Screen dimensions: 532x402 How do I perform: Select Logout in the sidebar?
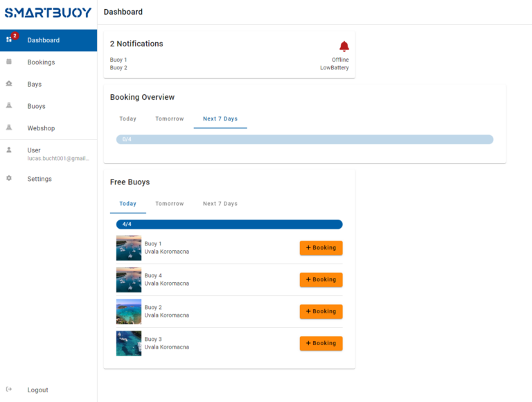click(48, 390)
